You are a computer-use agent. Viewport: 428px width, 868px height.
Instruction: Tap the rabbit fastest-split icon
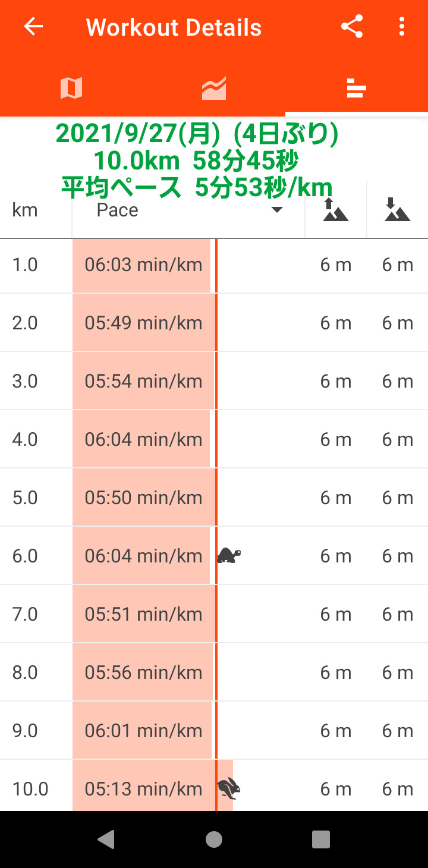tap(229, 789)
